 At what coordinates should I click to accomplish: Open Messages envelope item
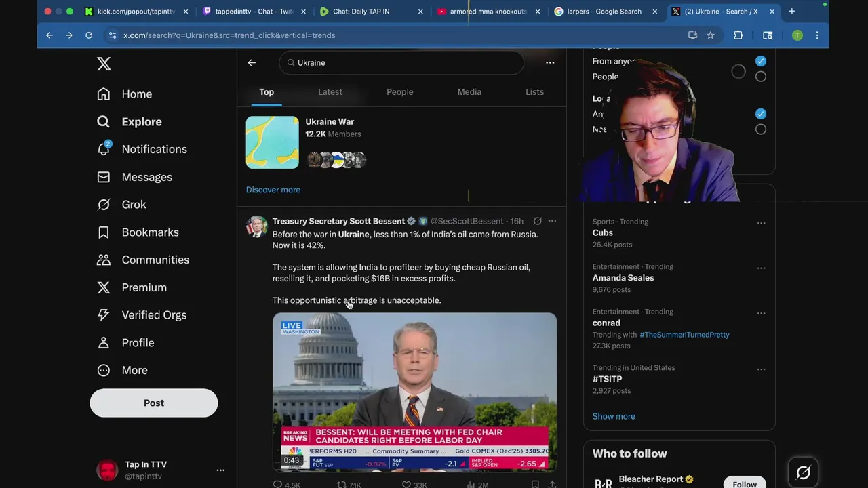pyautogui.click(x=135, y=177)
